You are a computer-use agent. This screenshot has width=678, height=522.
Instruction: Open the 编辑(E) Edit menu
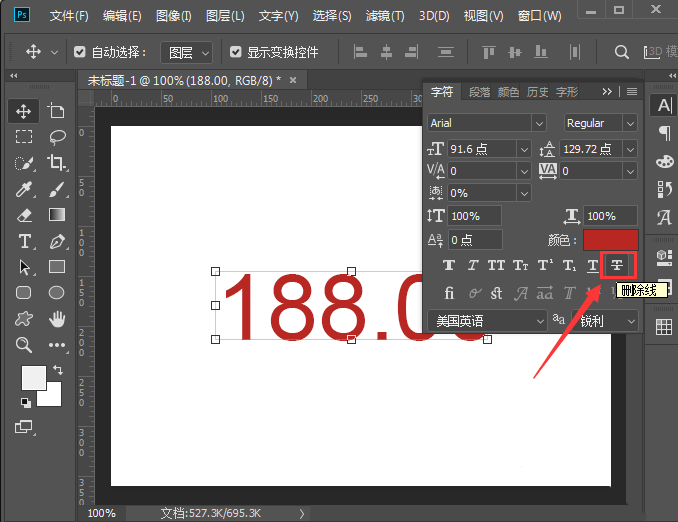tap(122, 16)
